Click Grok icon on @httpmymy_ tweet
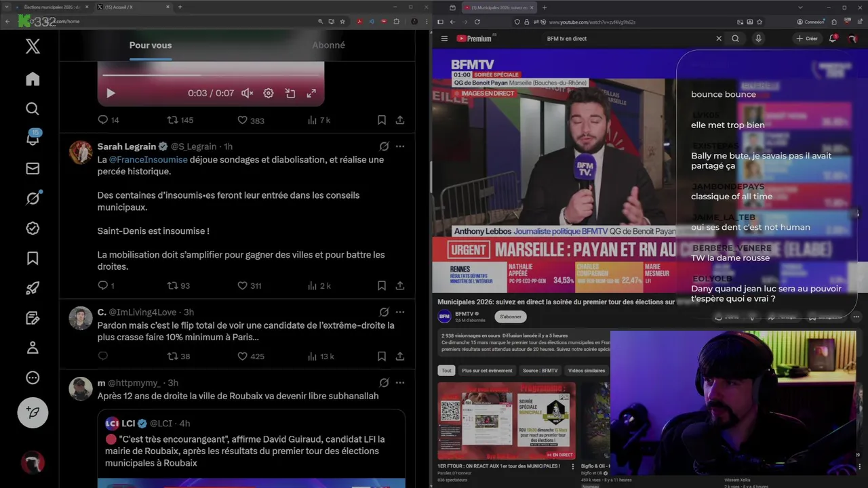868x488 pixels. 384,383
